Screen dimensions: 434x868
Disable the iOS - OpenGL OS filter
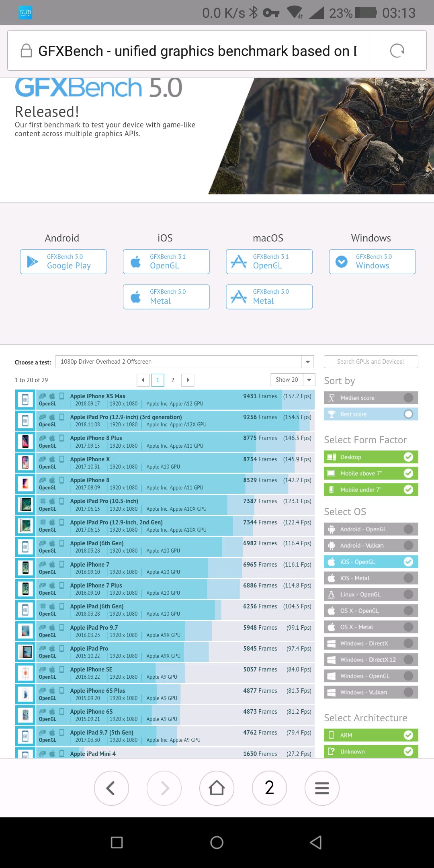[x=371, y=562]
